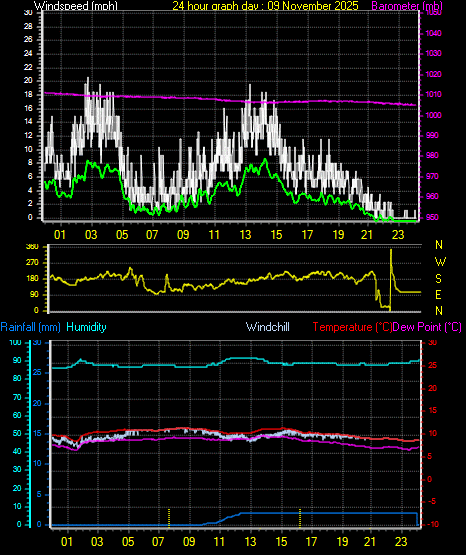Select barometer axis value "1030"
This screenshot has width=466, height=555.
(433, 53)
